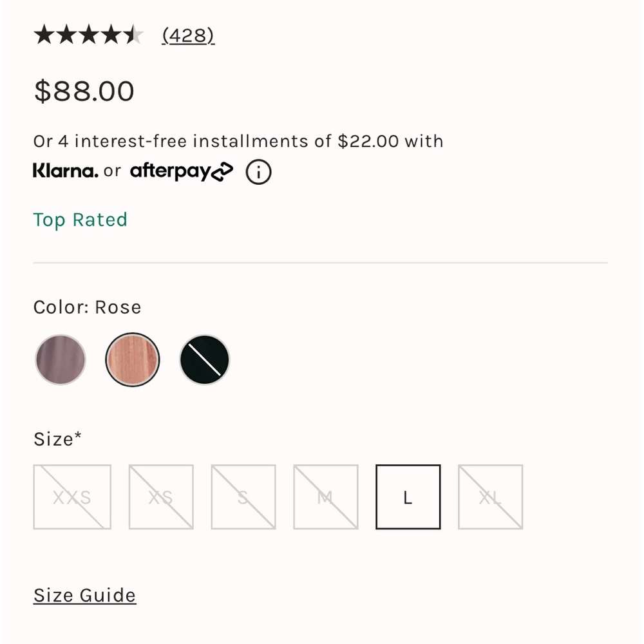Select size L
This screenshot has height=644, width=644.
408,497
